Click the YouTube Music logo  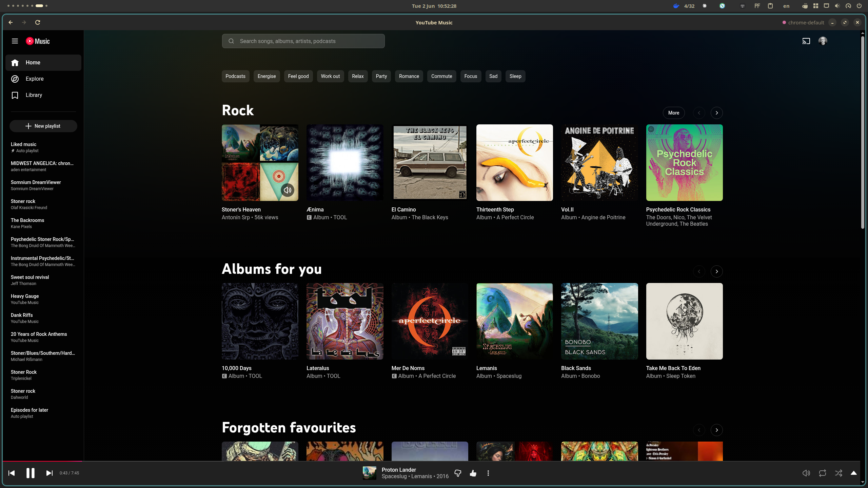(38, 41)
